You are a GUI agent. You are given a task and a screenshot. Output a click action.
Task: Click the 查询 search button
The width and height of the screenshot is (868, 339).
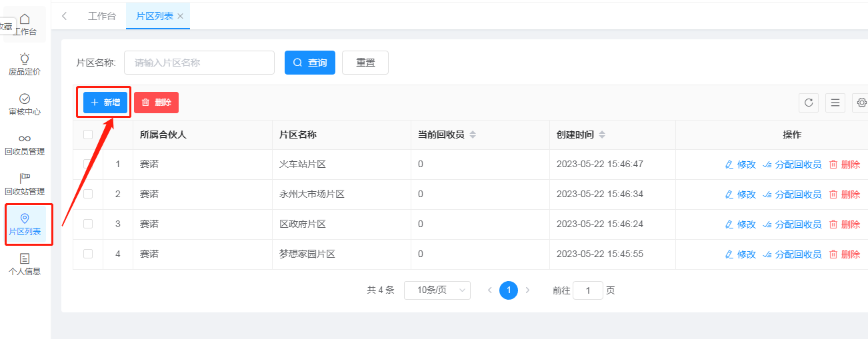tap(310, 63)
